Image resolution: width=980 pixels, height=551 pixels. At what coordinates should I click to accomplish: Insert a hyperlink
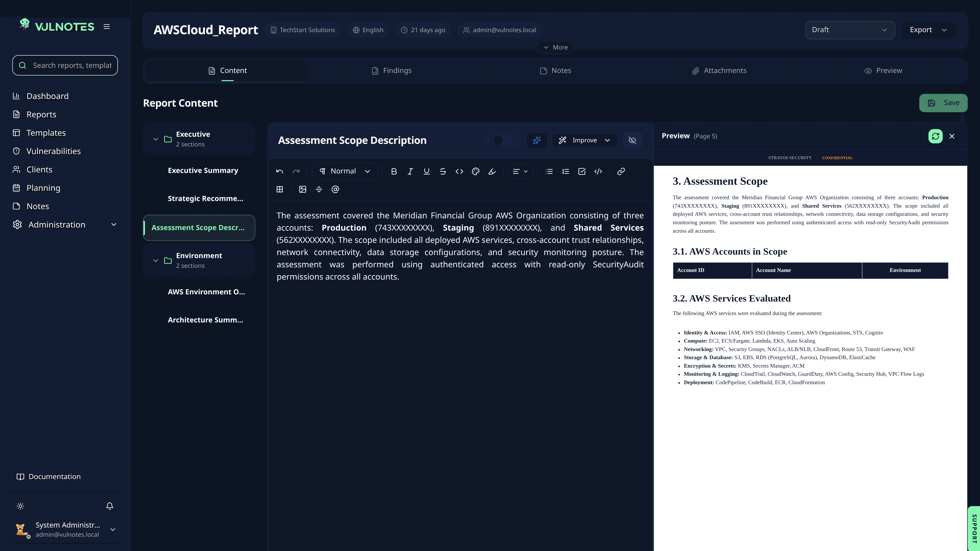point(621,171)
